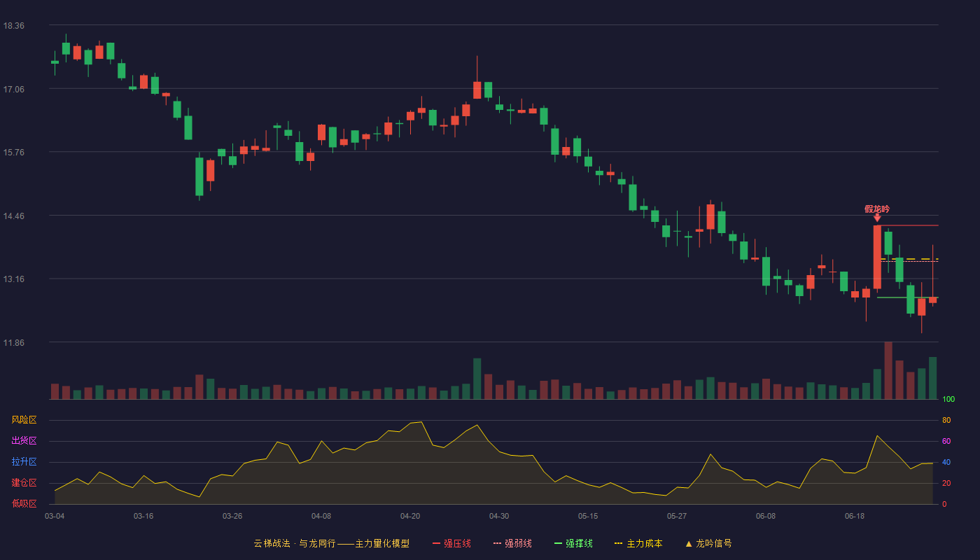The image size is (980, 560).
Task: Click the tallest red volume bar
Action: click(x=888, y=370)
